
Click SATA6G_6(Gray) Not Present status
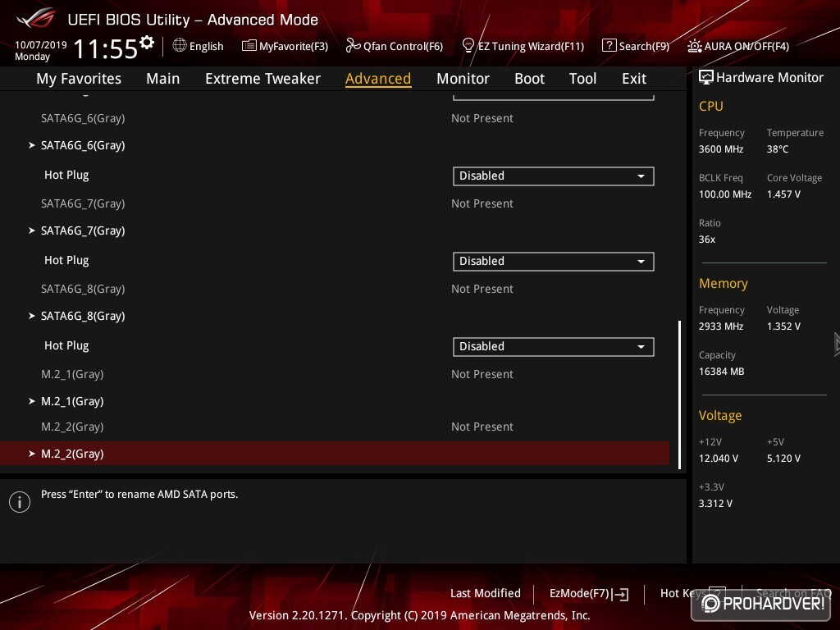click(x=482, y=118)
